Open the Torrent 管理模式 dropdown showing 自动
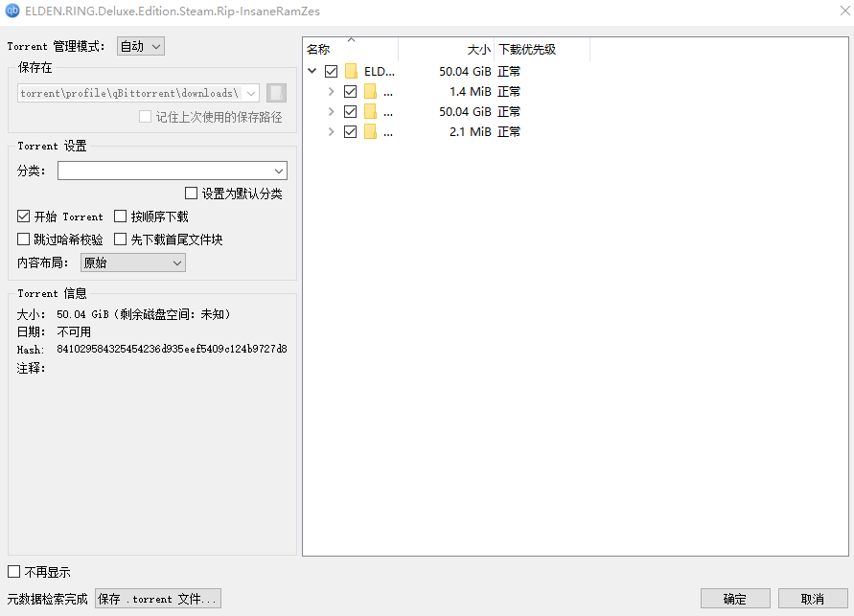The height and width of the screenshot is (616, 854). pyautogui.click(x=140, y=45)
